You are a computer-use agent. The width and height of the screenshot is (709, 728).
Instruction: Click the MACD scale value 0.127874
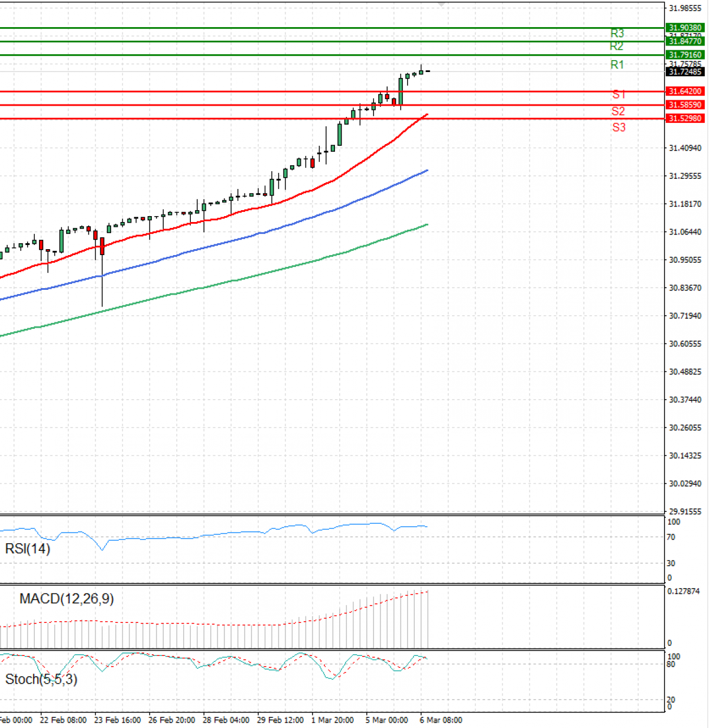[683, 591]
